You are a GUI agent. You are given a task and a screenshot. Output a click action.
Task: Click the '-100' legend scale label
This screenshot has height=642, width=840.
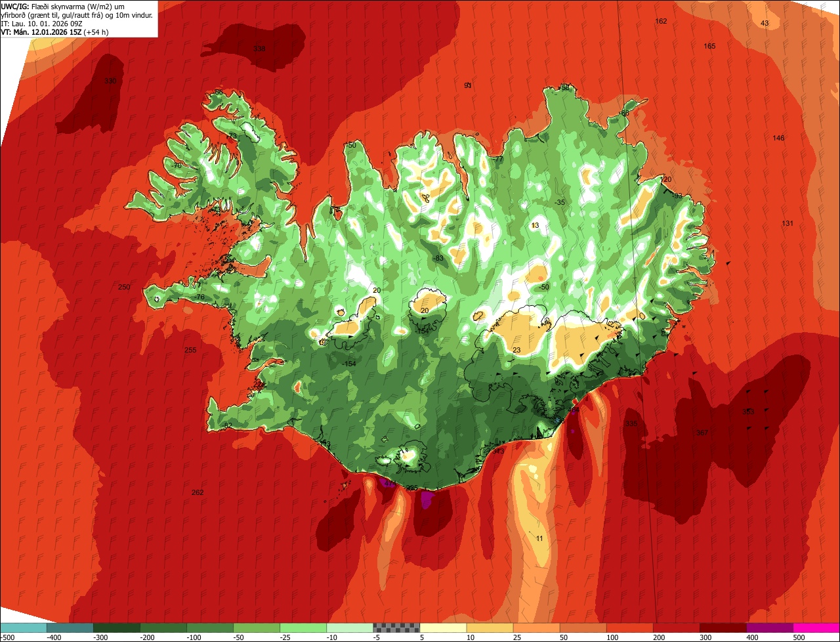pyautogui.click(x=194, y=637)
